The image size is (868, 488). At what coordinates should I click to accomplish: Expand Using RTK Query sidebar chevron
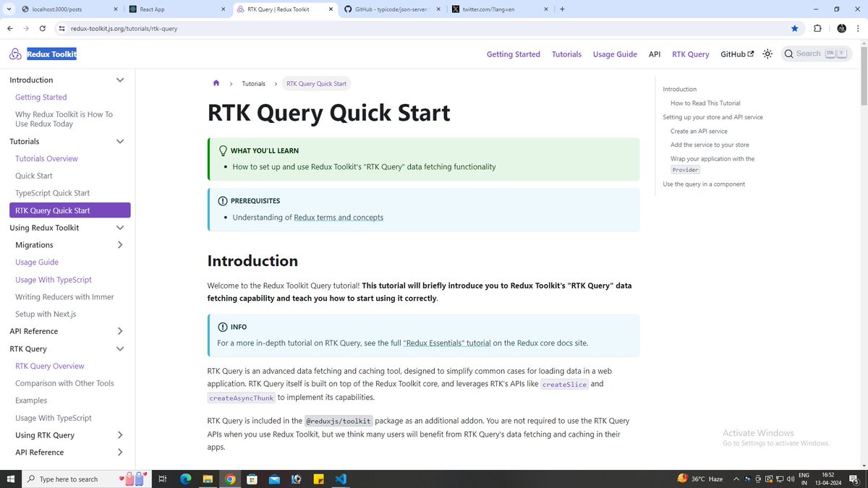(120, 435)
